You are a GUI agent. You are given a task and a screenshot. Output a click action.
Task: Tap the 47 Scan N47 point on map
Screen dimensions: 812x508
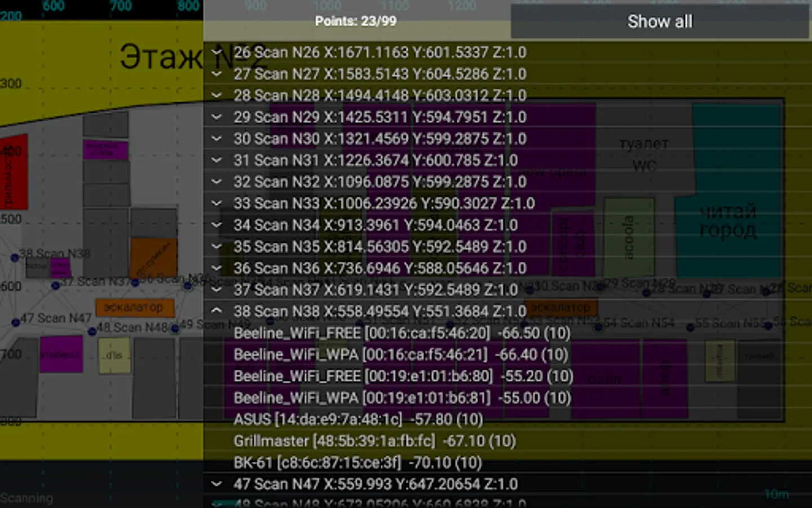15,322
